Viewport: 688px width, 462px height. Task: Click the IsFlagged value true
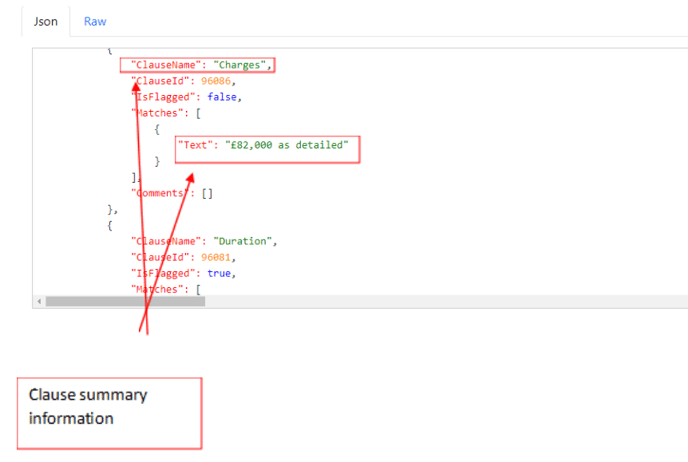click(222, 273)
